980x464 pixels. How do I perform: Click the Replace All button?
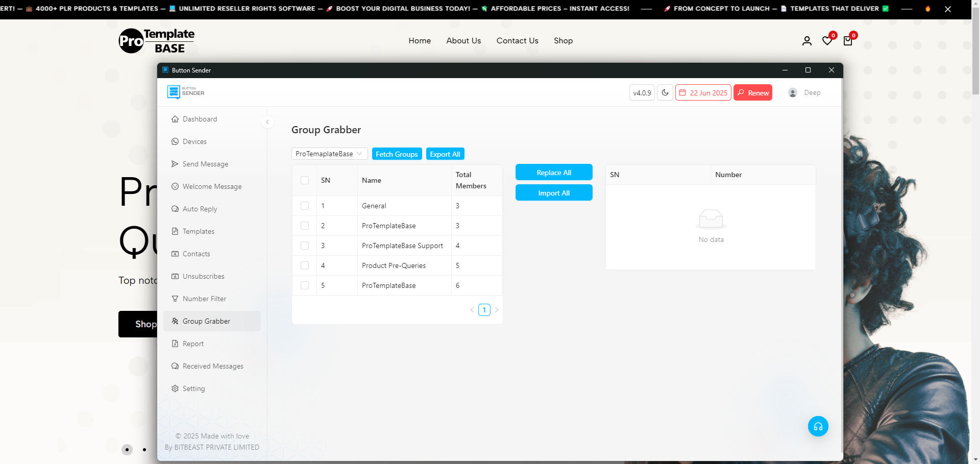(x=554, y=173)
